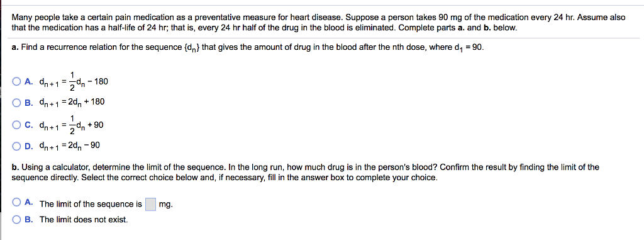Click the formula 2dn − 90

pos(69,146)
